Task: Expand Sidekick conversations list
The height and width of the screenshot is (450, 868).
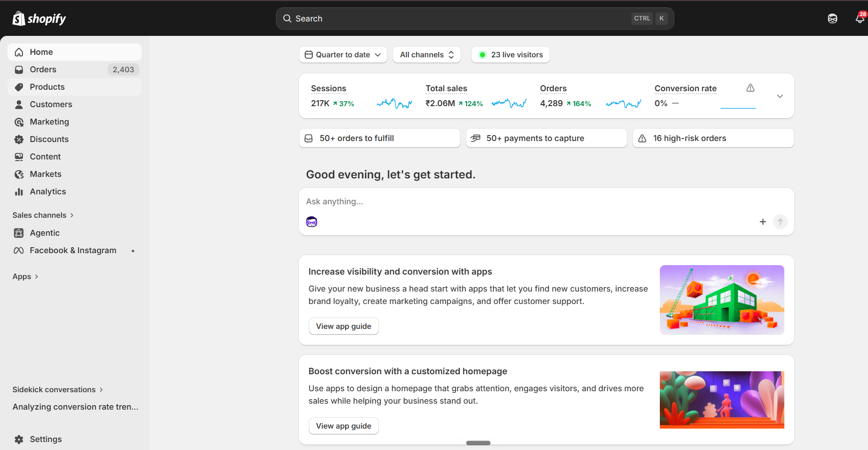Action: tap(58, 390)
